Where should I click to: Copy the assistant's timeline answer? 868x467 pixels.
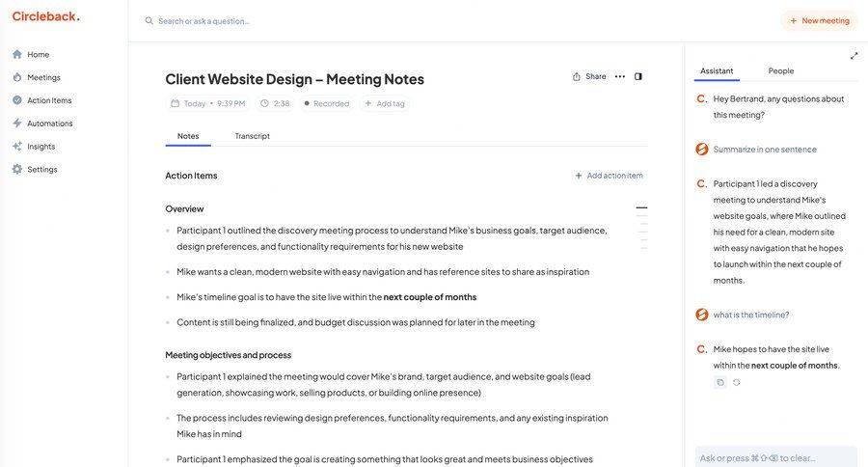[720, 383]
